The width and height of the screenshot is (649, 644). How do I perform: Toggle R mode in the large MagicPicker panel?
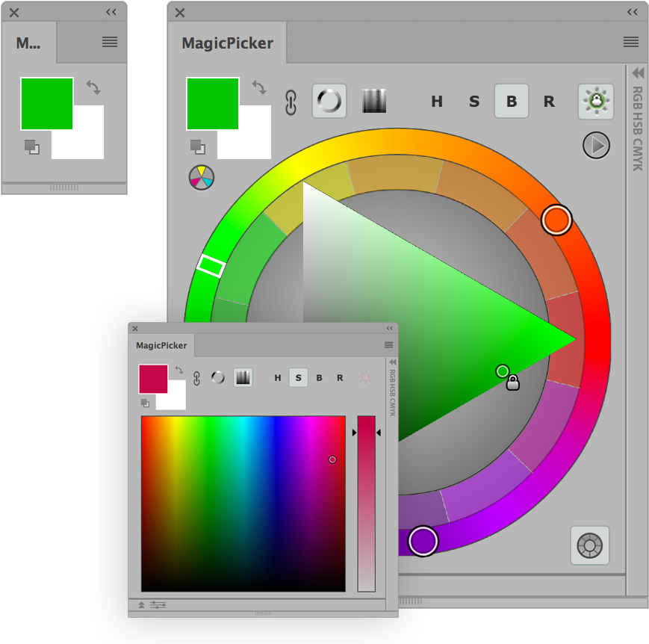click(x=549, y=102)
